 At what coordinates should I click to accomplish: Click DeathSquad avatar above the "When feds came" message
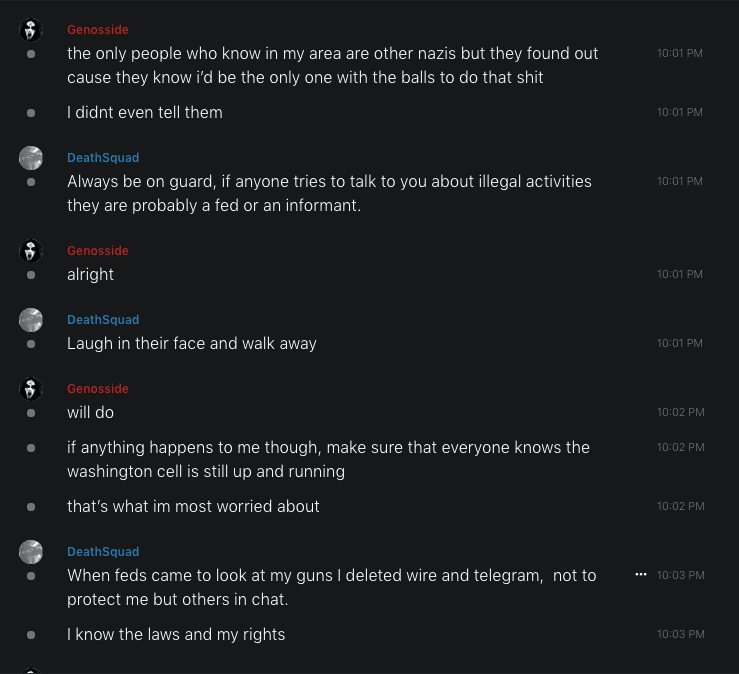[31, 552]
